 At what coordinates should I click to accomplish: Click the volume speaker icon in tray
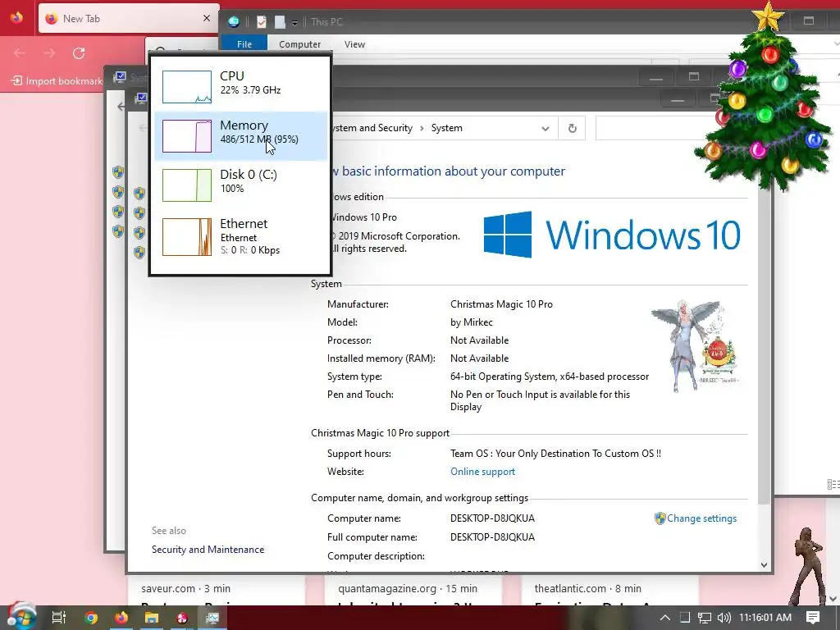(724, 618)
